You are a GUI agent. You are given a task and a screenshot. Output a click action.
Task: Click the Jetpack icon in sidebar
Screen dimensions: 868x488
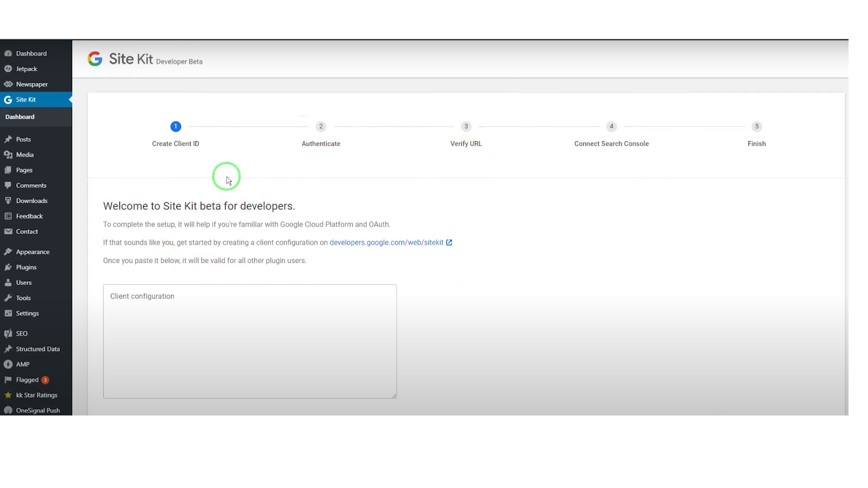(x=8, y=69)
